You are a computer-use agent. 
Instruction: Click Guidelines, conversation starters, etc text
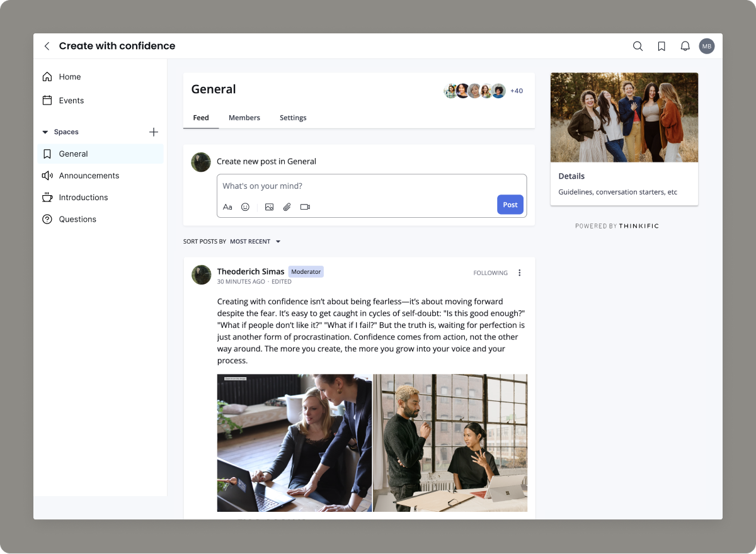(x=618, y=192)
